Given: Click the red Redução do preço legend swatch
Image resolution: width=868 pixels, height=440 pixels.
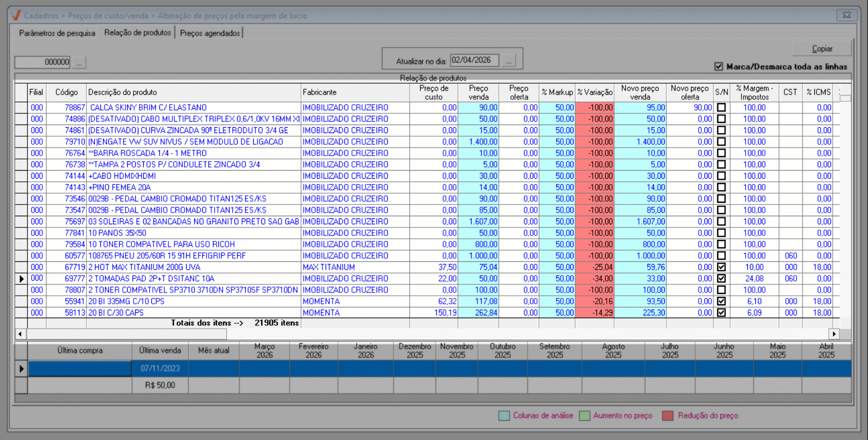Looking at the screenshot, I should 668,416.
